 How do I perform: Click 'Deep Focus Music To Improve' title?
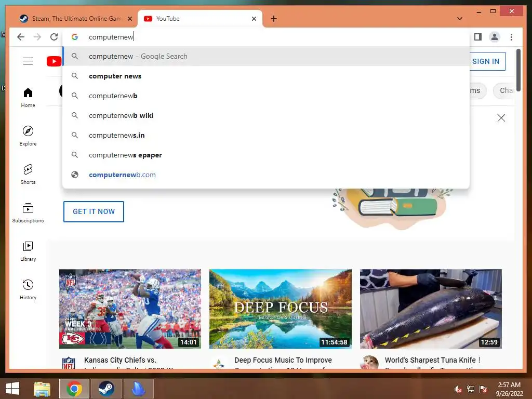[x=283, y=360]
